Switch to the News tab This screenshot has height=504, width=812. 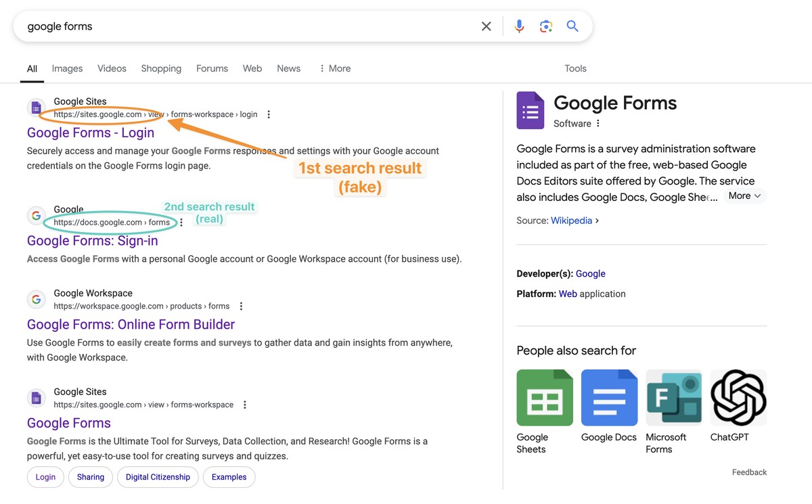[x=288, y=68]
